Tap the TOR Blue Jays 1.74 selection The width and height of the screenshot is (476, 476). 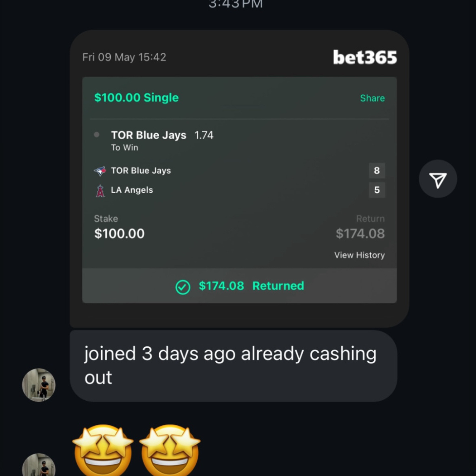pyautogui.click(x=162, y=135)
